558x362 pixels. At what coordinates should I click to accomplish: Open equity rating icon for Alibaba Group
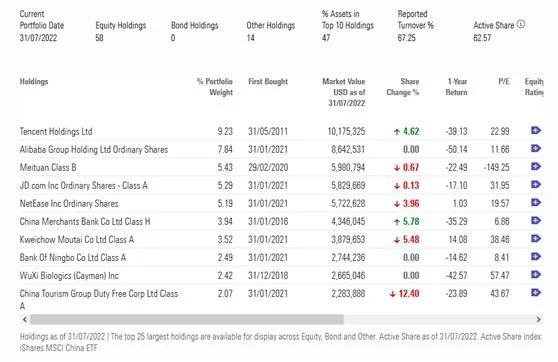(536, 148)
